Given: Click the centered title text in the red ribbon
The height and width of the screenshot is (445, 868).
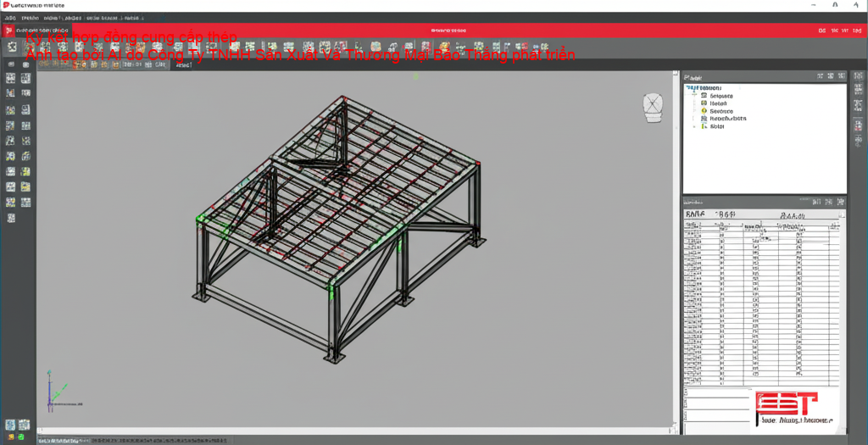Looking at the screenshot, I should tap(448, 31).
